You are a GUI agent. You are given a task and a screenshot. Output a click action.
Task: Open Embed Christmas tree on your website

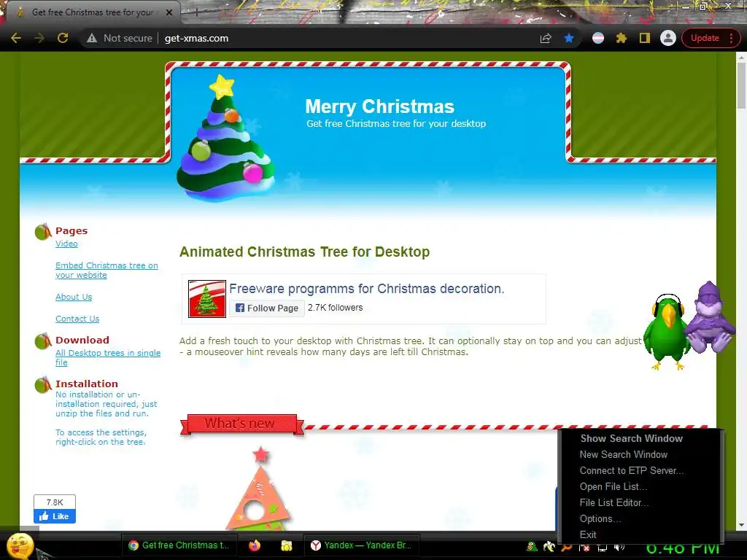coord(107,270)
